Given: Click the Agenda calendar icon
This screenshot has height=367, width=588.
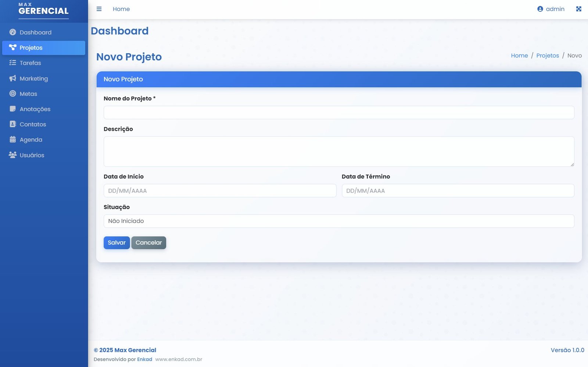Looking at the screenshot, I should click(x=12, y=140).
